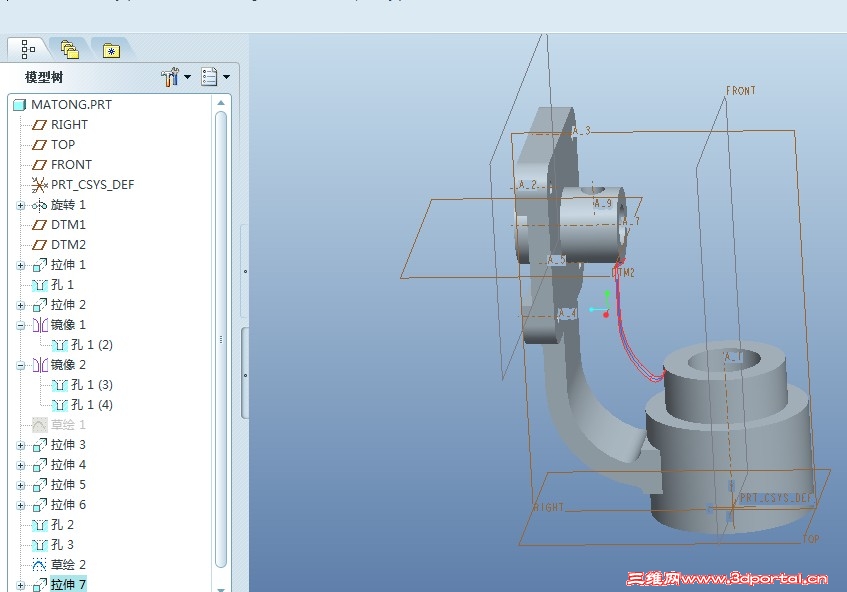Screen dimensions: 847x592
Task: Select the 拉伸 5 extrude icon
Action: coord(39,485)
